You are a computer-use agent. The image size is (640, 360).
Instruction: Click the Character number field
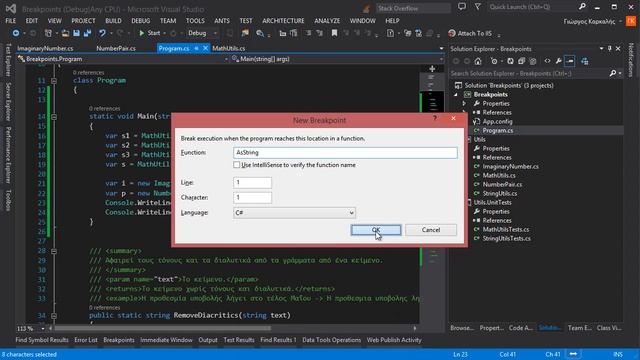pyautogui.click(x=252, y=198)
